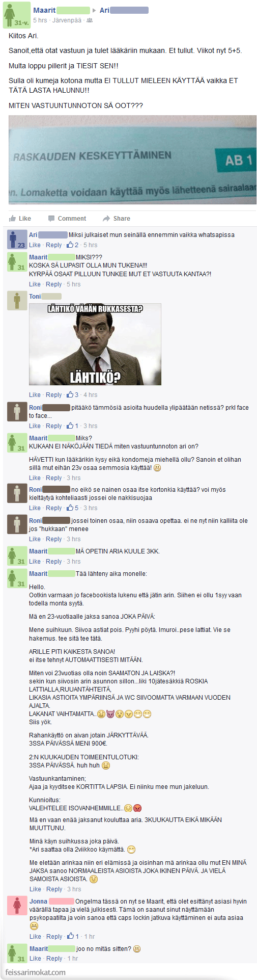
Task: Open Jonna's profile name link
Action: 38,902
